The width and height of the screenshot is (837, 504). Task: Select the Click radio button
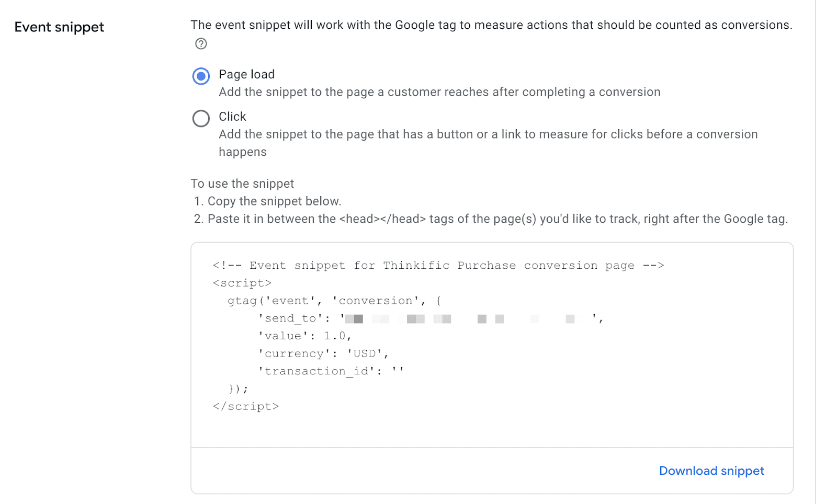click(201, 119)
